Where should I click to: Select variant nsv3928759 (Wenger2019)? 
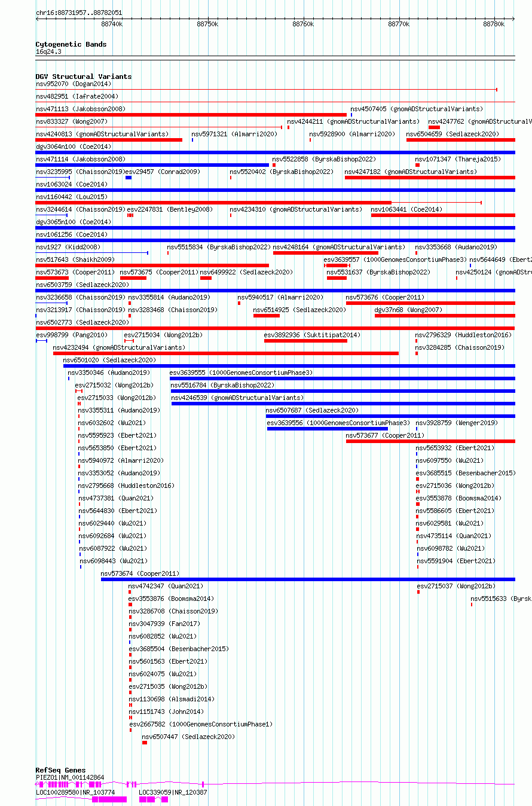tap(457, 423)
